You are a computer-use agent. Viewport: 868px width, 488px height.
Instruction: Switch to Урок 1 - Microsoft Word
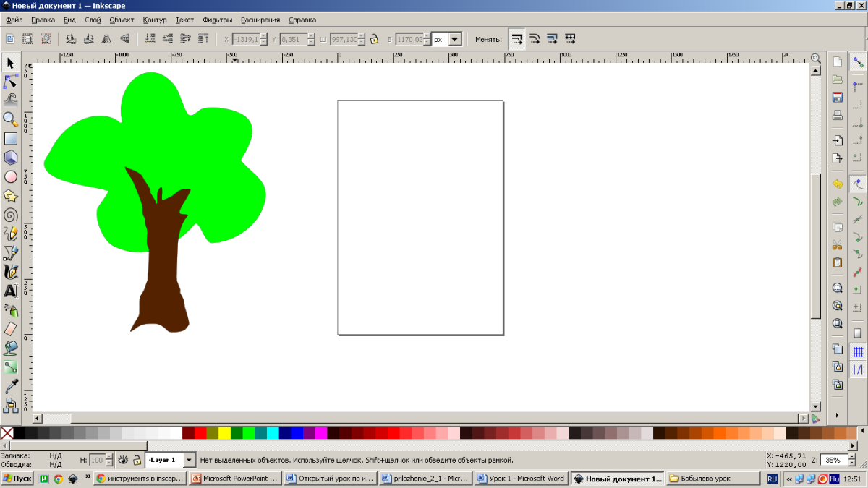click(x=521, y=479)
